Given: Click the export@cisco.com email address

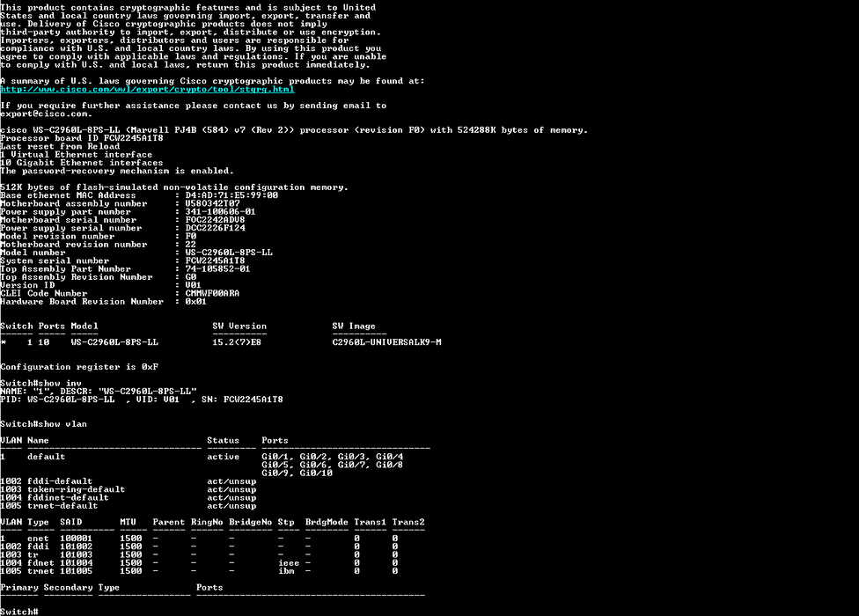Looking at the screenshot, I should pyautogui.click(x=45, y=114).
